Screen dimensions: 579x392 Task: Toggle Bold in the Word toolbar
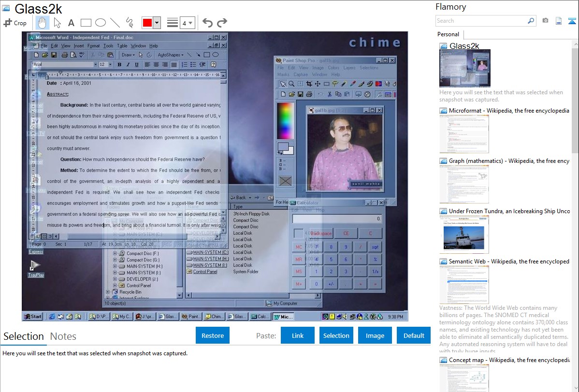click(x=119, y=65)
